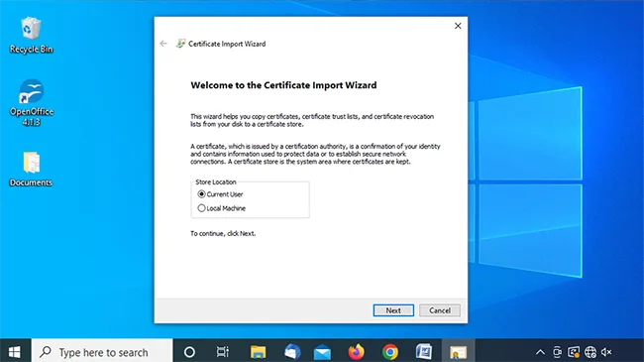The width and height of the screenshot is (644, 362).
Task: Click the Meet Now tray icon
Action: 557,352
